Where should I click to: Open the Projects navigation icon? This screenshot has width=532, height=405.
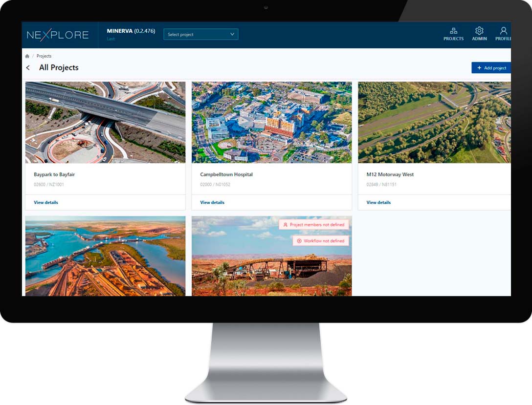[x=453, y=31]
